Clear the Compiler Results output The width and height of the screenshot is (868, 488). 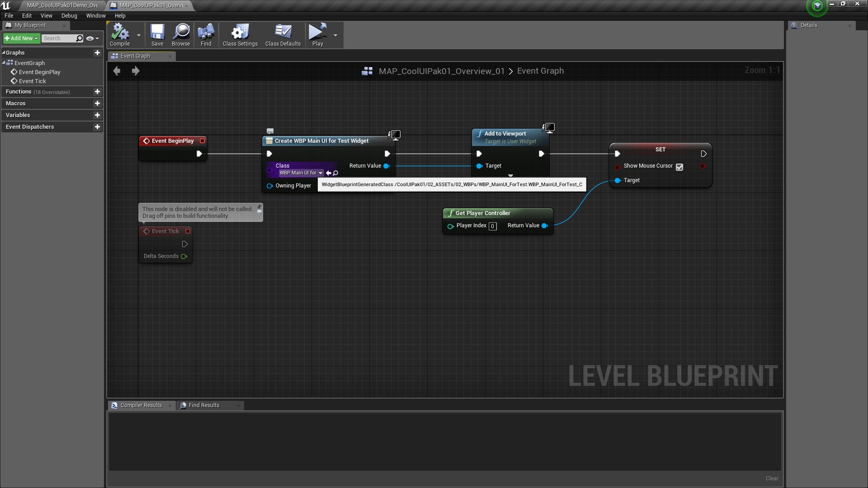point(771,478)
